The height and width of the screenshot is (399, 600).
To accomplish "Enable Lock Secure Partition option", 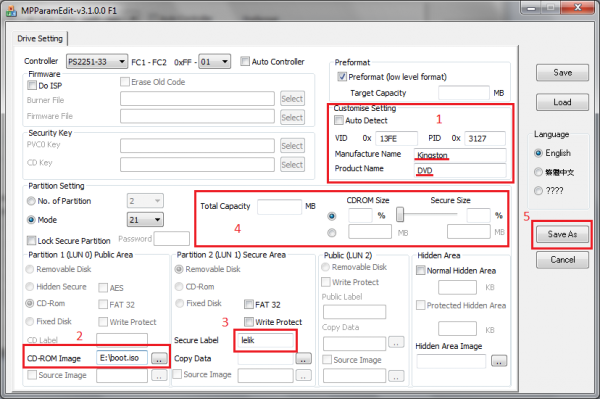I will (31, 241).
